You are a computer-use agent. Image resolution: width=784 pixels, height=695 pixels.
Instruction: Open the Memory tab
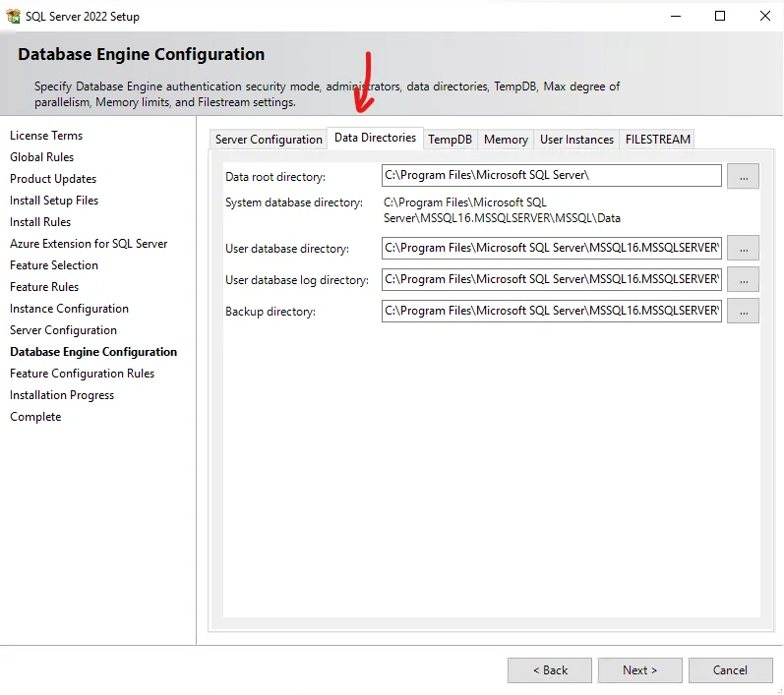[506, 140]
